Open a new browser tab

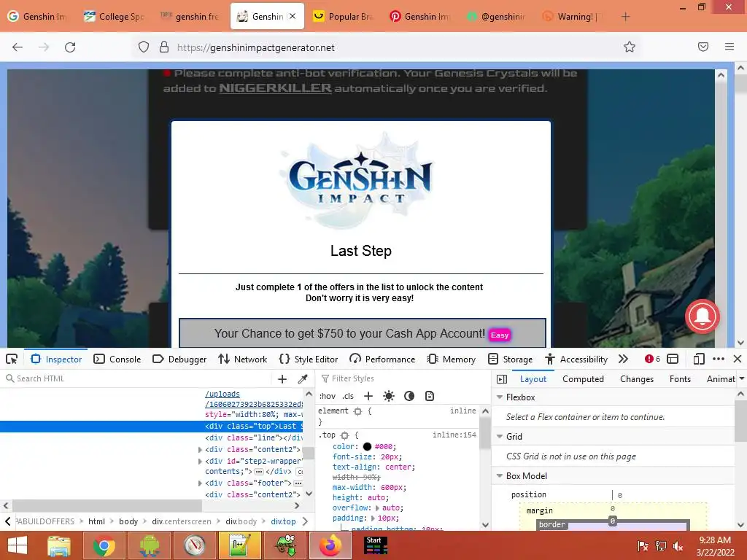tap(625, 17)
